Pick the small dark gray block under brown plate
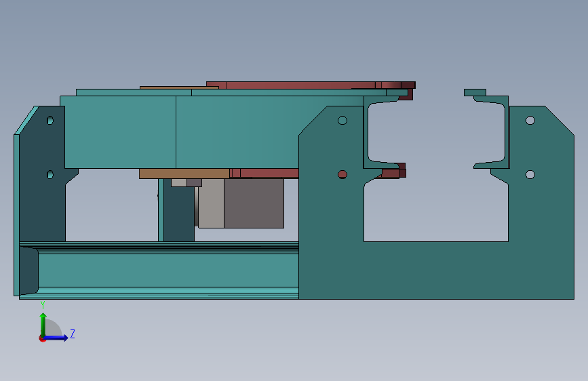This screenshot has height=381, width=588. click(x=194, y=182)
